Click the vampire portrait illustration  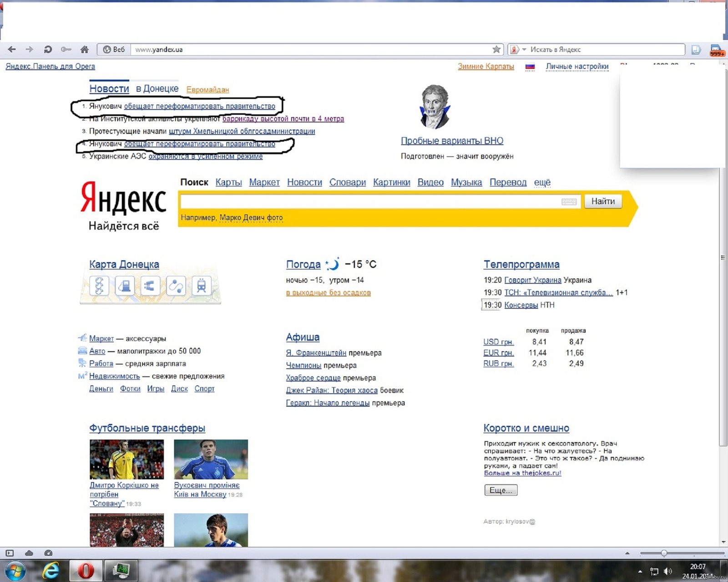(435, 107)
